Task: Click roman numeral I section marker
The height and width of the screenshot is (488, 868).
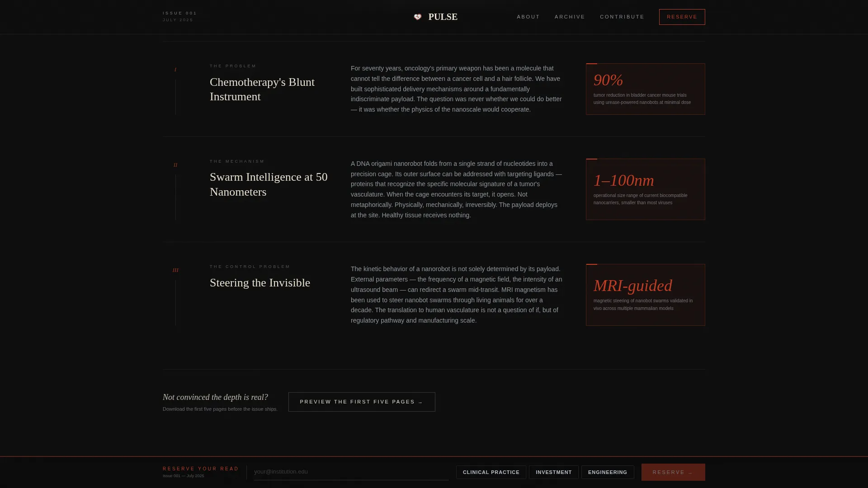Action: pos(175,70)
